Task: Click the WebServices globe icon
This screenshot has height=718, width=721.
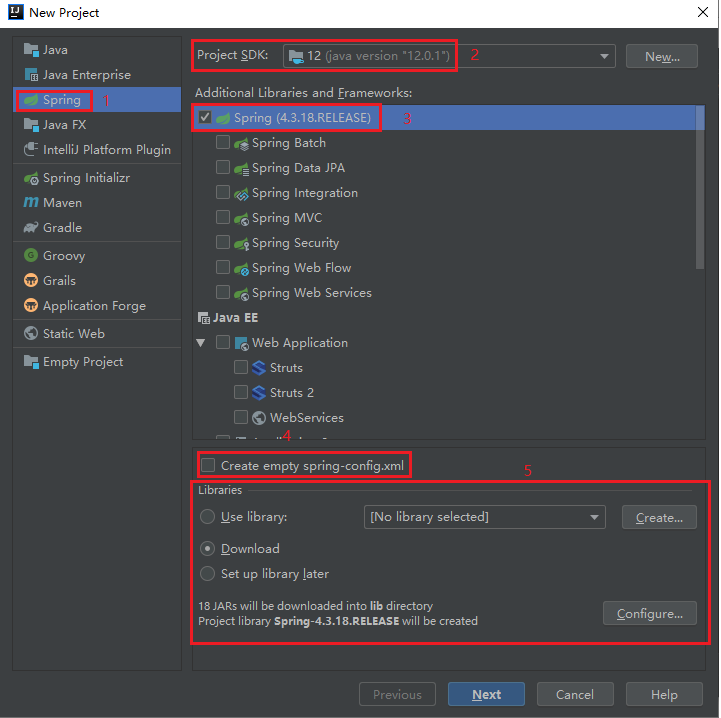Action: [259, 418]
